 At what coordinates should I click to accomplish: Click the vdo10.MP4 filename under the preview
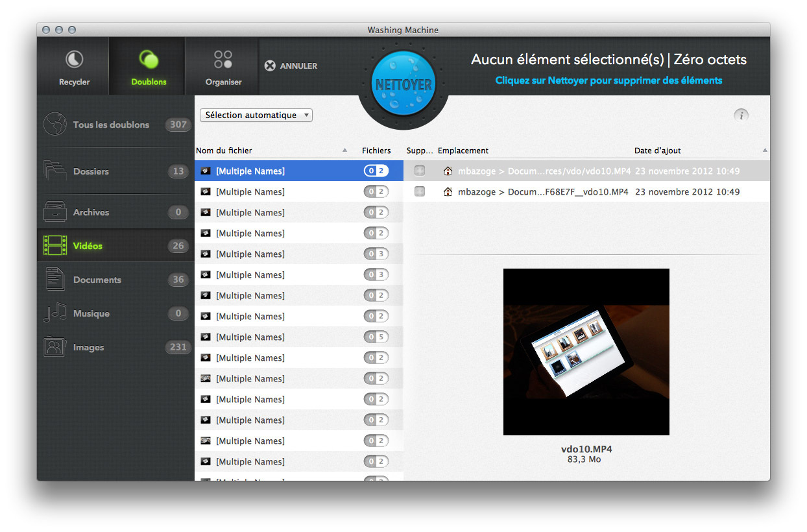tap(586, 449)
